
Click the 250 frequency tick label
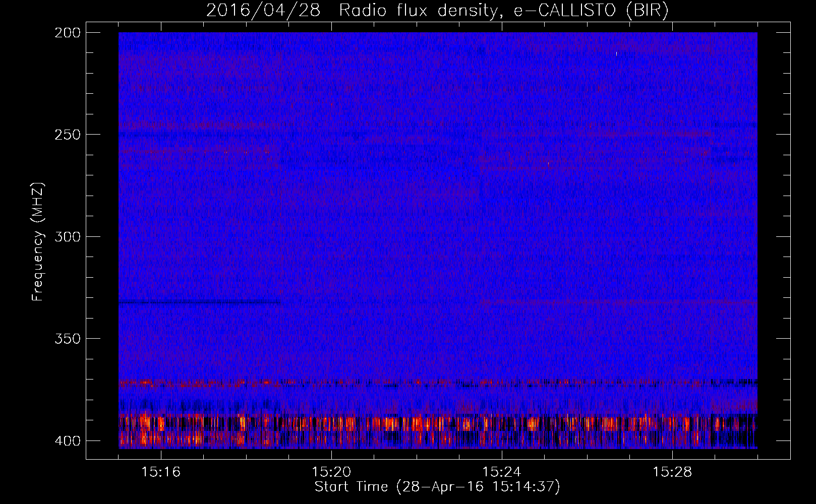point(67,135)
